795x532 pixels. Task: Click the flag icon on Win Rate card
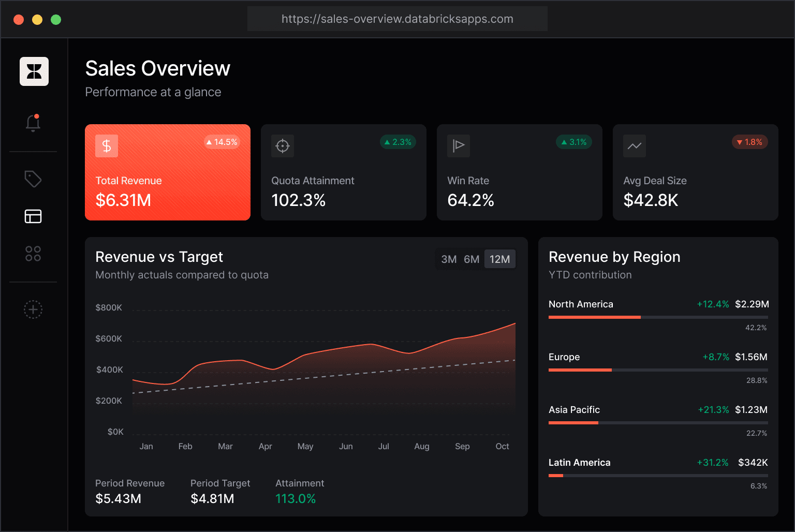click(x=459, y=146)
